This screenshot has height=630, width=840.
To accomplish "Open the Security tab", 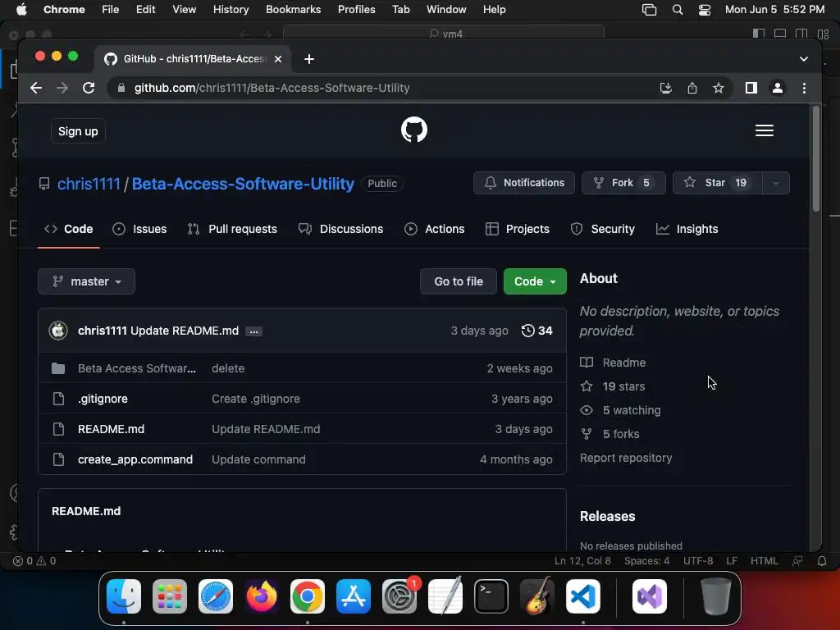I will point(603,230).
